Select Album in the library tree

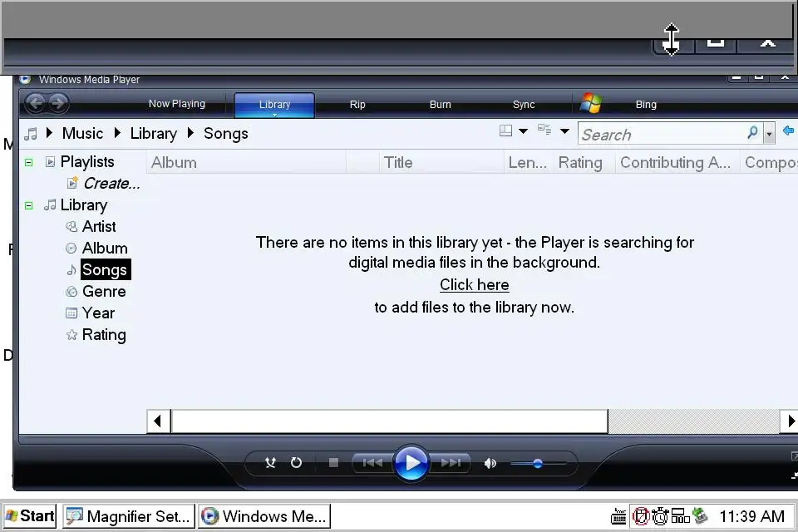tap(105, 248)
